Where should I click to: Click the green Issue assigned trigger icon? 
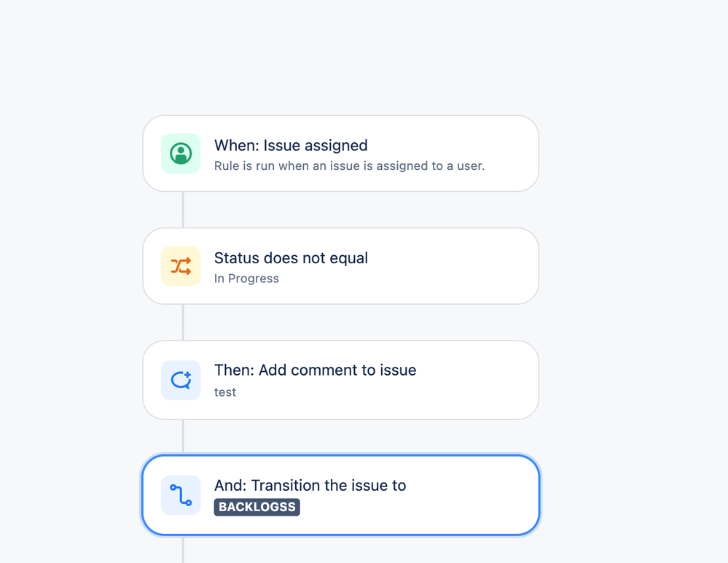181,153
